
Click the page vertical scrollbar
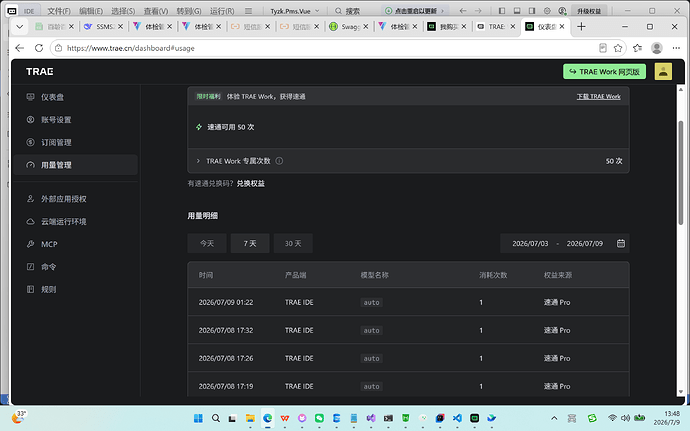point(681,172)
